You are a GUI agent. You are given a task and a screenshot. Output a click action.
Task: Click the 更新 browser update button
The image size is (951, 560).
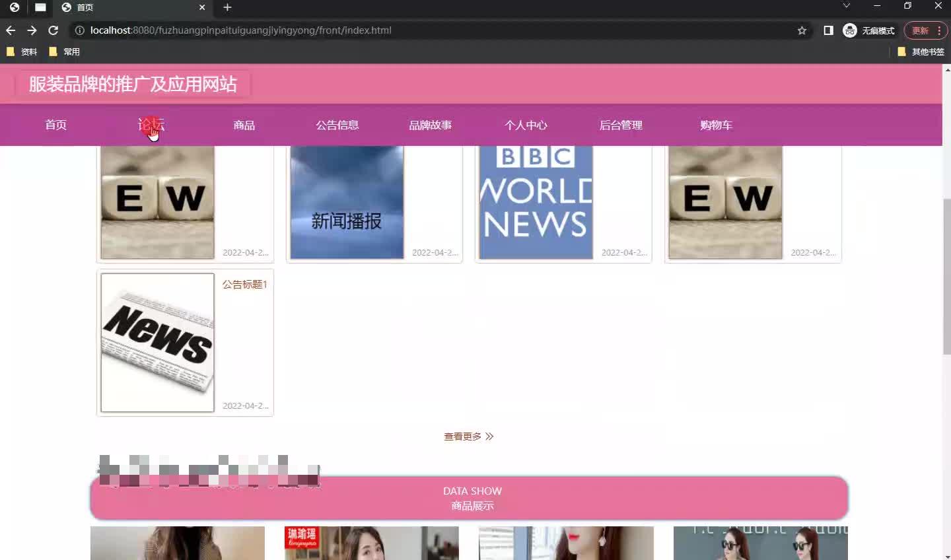point(919,30)
